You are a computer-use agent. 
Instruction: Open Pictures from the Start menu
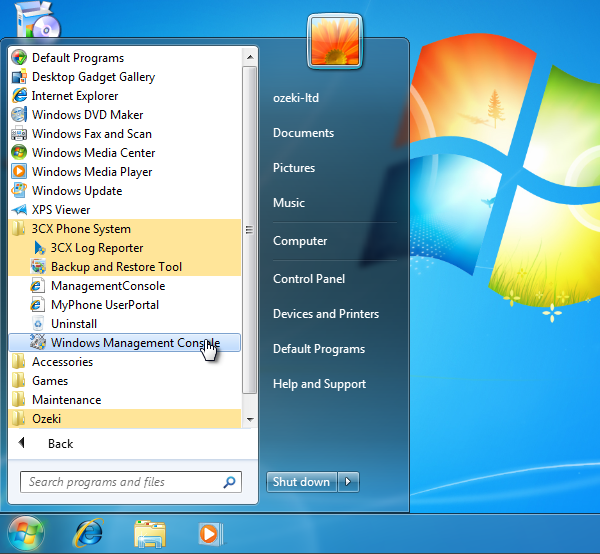(294, 168)
